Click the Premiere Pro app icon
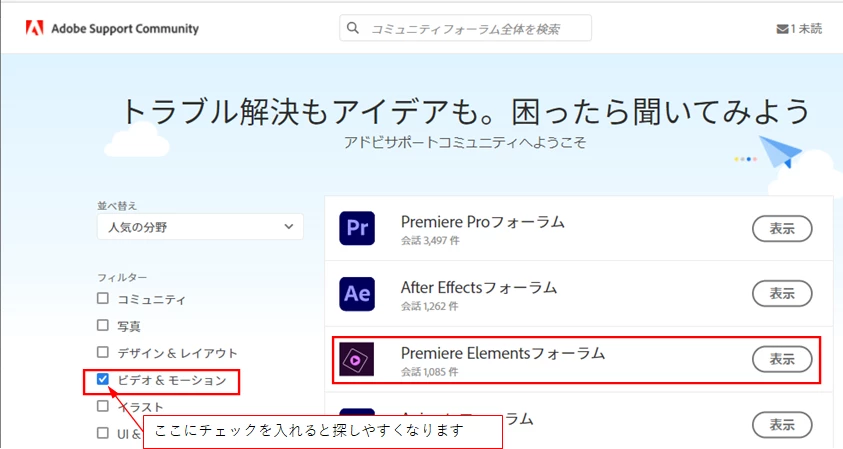The image size is (843, 449). [357, 228]
